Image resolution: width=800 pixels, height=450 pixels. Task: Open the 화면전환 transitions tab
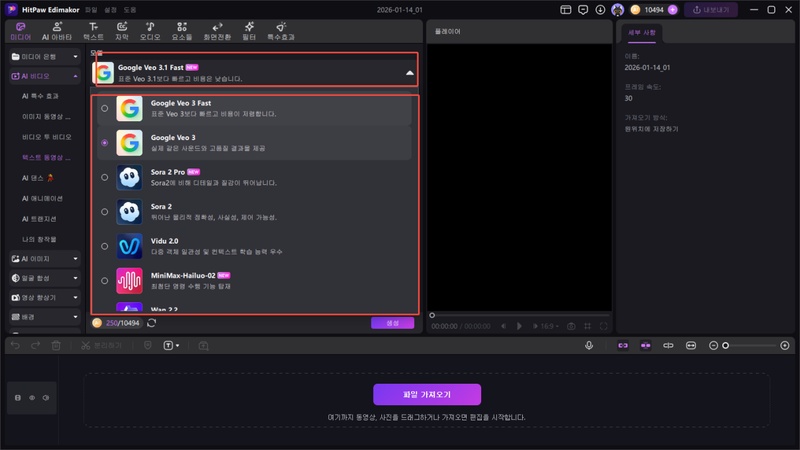[x=217, y=31]
